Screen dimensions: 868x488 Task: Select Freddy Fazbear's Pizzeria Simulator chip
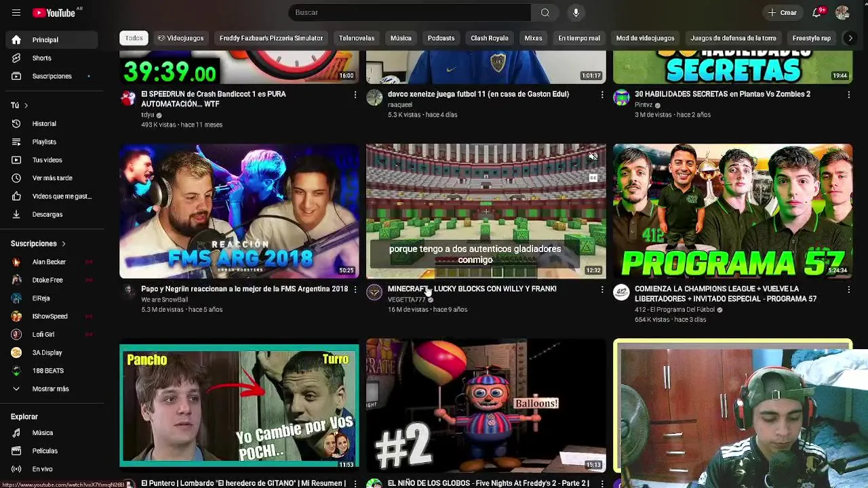point(271,39)
